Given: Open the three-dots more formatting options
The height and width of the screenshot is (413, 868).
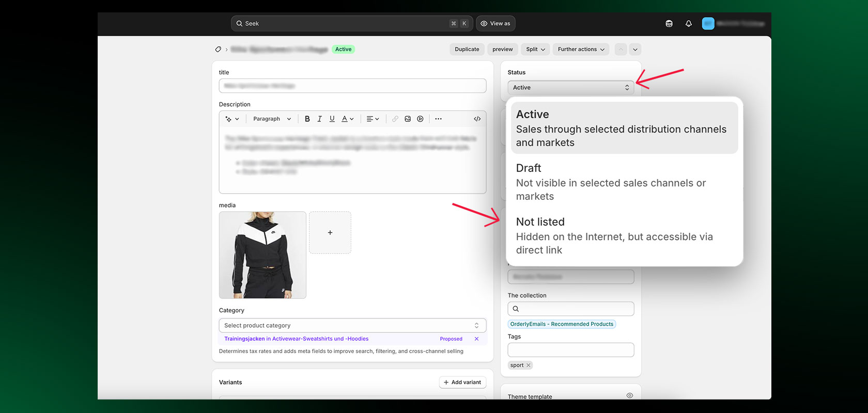Looking at the screenshot, I should [438, 119].
